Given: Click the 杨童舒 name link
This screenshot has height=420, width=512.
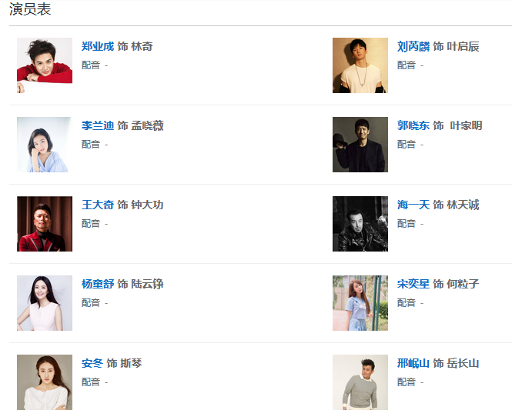Looking at the screenshot, I should (x=98, y=285).
